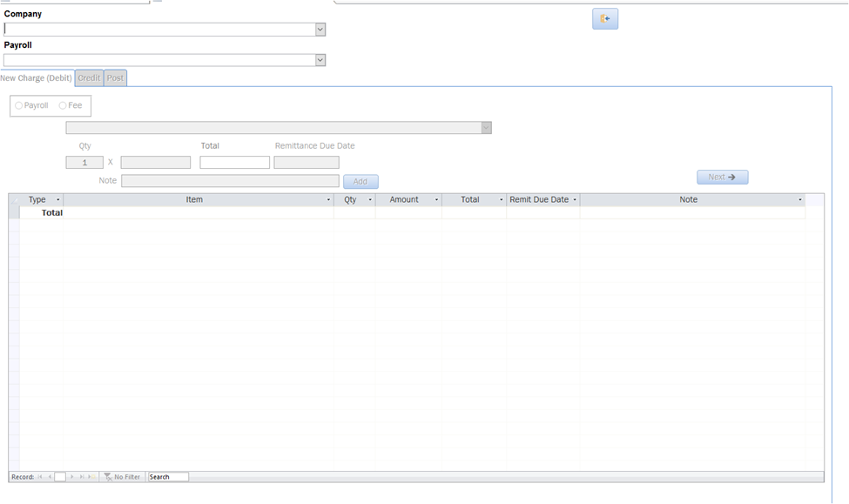Expand the item combo box above Qty
The height and width of the screenshot is (504, 849).
click(x=486, y=128)
